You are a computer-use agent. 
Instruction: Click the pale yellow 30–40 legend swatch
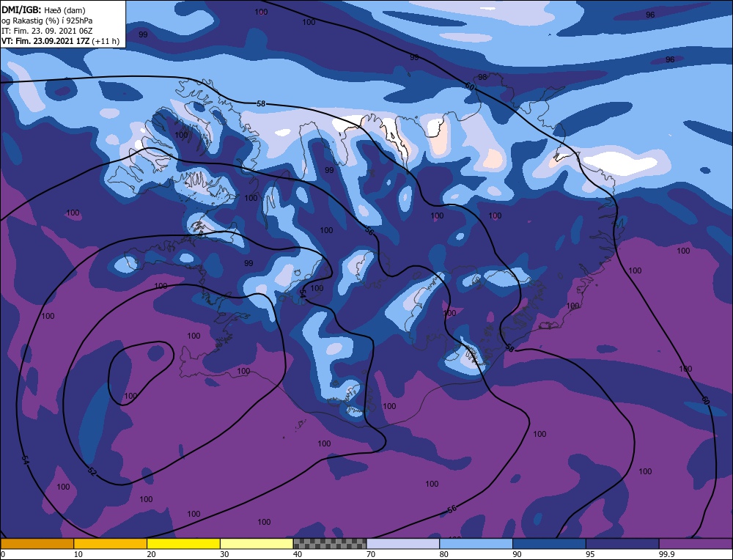pos(257,543)
